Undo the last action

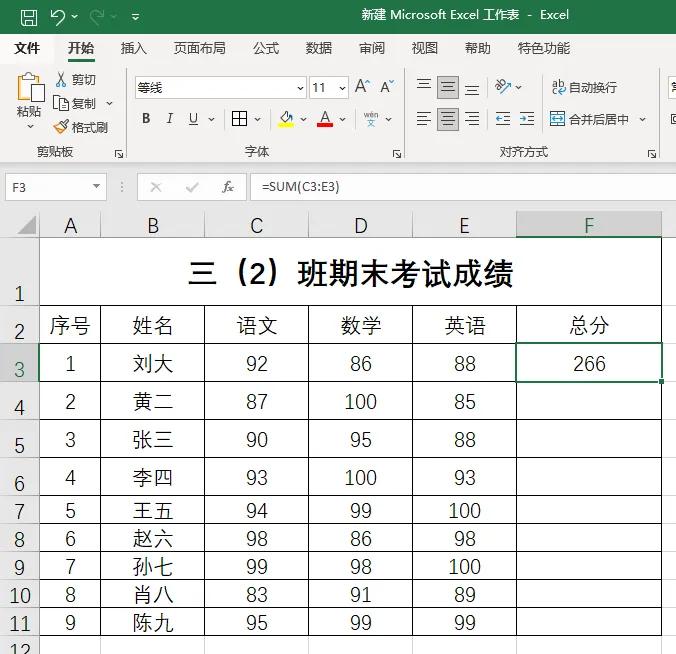(x=58, y=17)
